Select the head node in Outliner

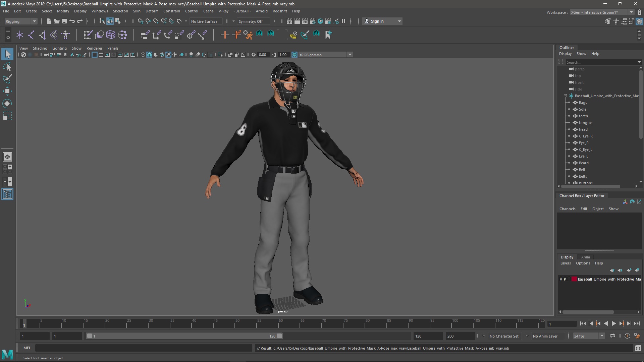(583, 129)
